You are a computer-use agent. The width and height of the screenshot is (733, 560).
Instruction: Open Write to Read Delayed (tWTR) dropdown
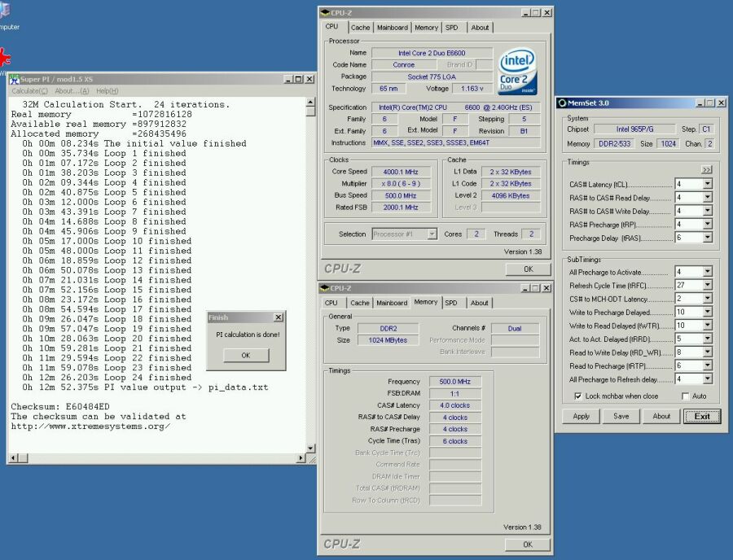pos(707,326)
